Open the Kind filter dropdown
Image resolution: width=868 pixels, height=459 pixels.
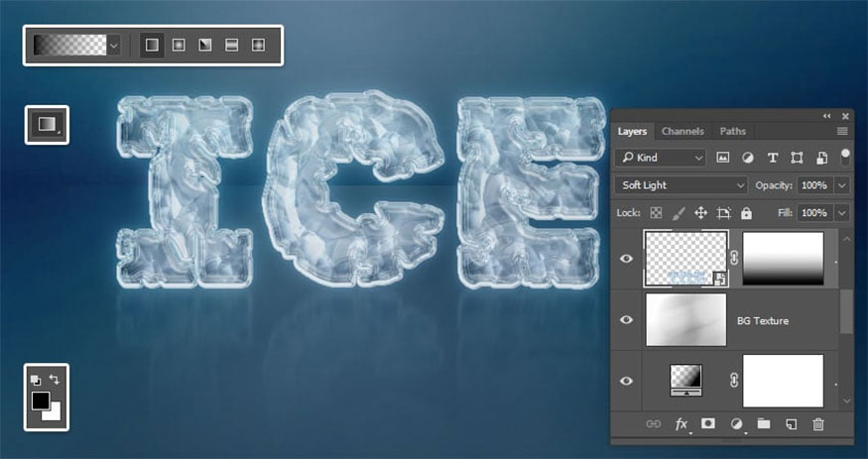click(x=661, y=158)
